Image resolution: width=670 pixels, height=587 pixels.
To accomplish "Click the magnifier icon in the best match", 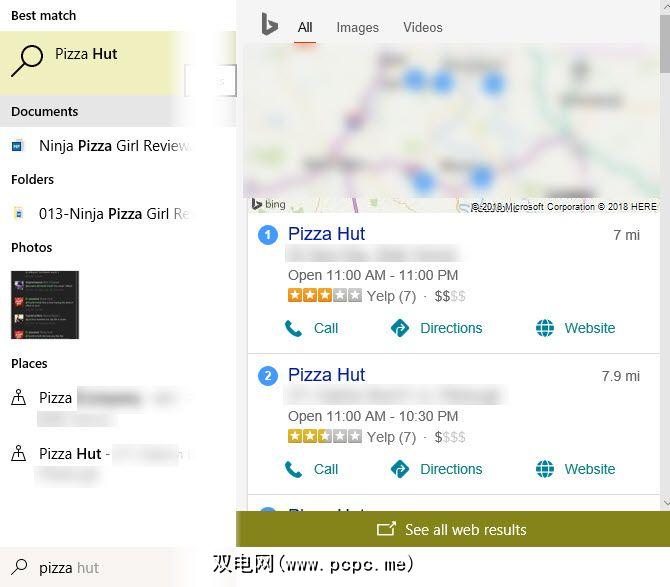I will click(27, 61).
